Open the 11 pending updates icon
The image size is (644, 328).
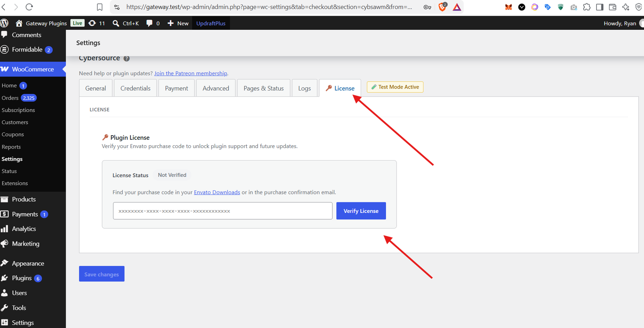[x=97, y=23]
